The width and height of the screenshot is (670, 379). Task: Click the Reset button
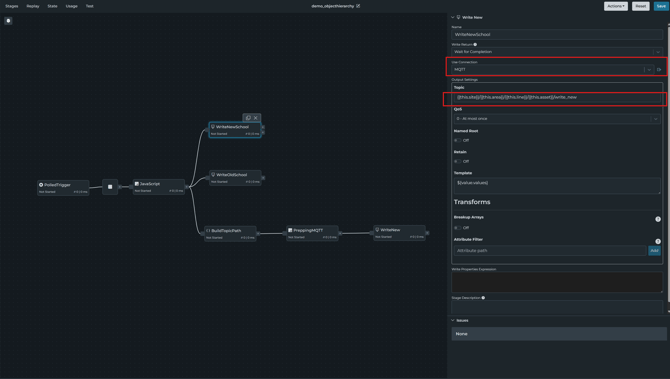(x=641, y=6)
